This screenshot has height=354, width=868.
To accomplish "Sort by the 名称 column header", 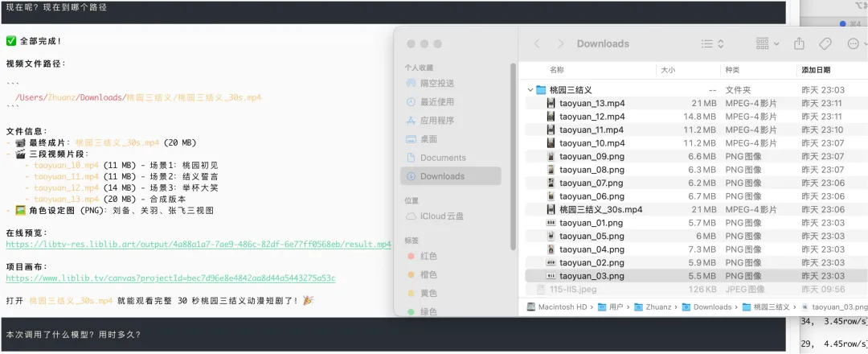I will [x=556, y=70].
